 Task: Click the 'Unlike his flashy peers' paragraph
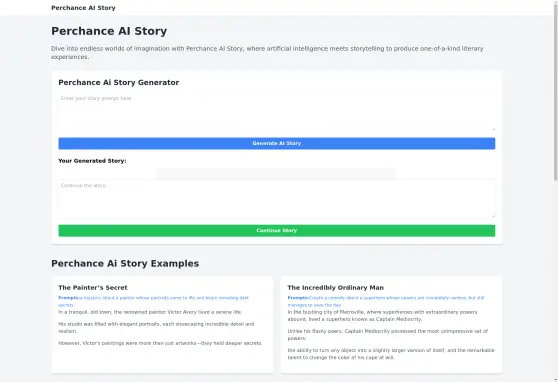coord(388,335)
